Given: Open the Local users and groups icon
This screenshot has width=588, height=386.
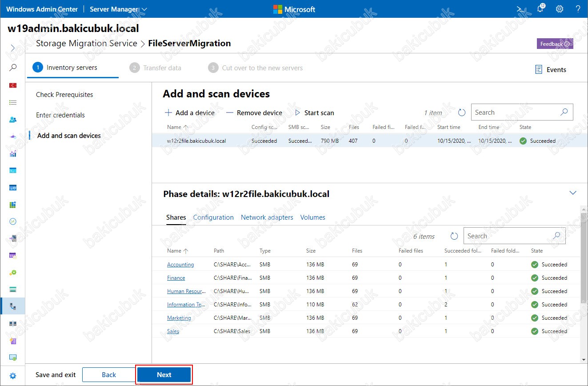Looking at the screenshot, I should point(13,120).
